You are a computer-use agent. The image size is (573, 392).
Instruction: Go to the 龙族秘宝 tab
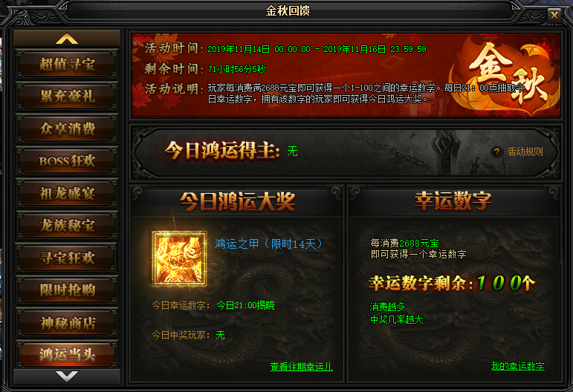[67, 226]
